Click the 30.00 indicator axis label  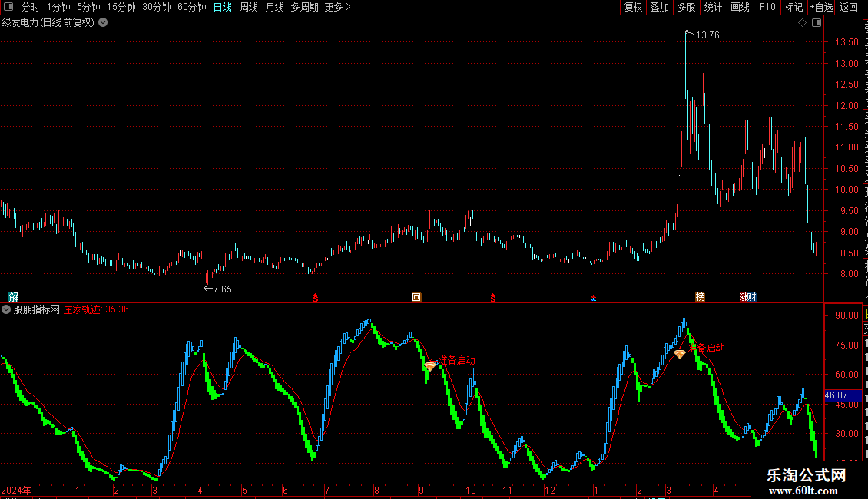click(846, 434)
